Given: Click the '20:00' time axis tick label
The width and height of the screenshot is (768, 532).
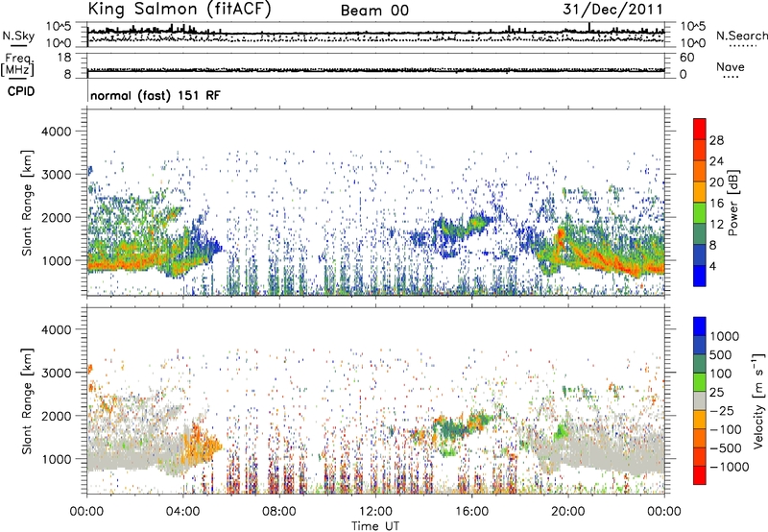Looking at the screenshot, I should point(568,512).
